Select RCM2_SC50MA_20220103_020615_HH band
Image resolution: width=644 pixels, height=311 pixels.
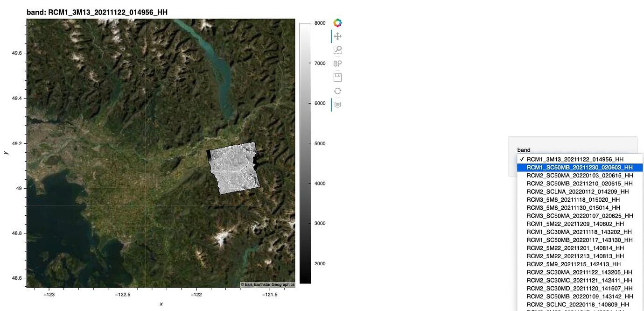click(580, 175)
